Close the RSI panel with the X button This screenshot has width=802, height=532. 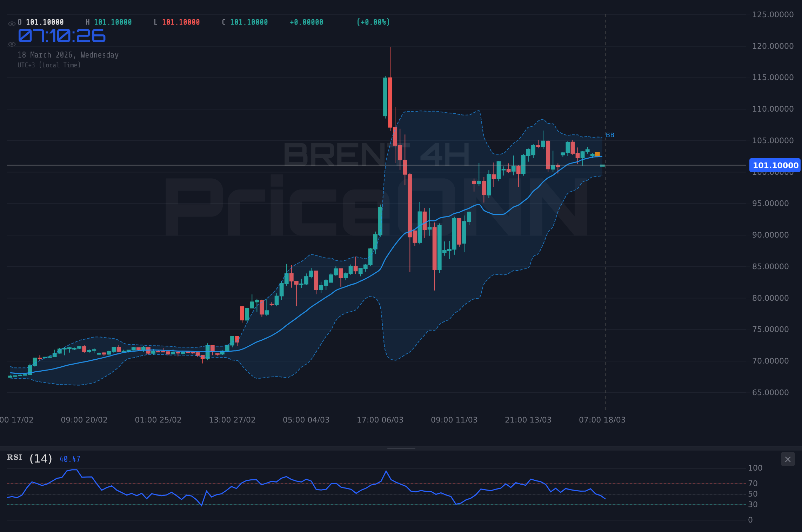point(788,459)
